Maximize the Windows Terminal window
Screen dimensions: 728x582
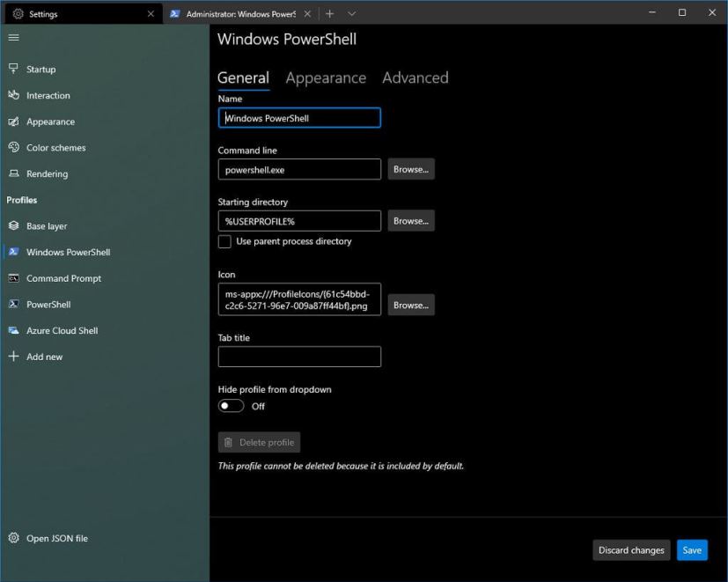pyautogui.click(x=682, y=12)
